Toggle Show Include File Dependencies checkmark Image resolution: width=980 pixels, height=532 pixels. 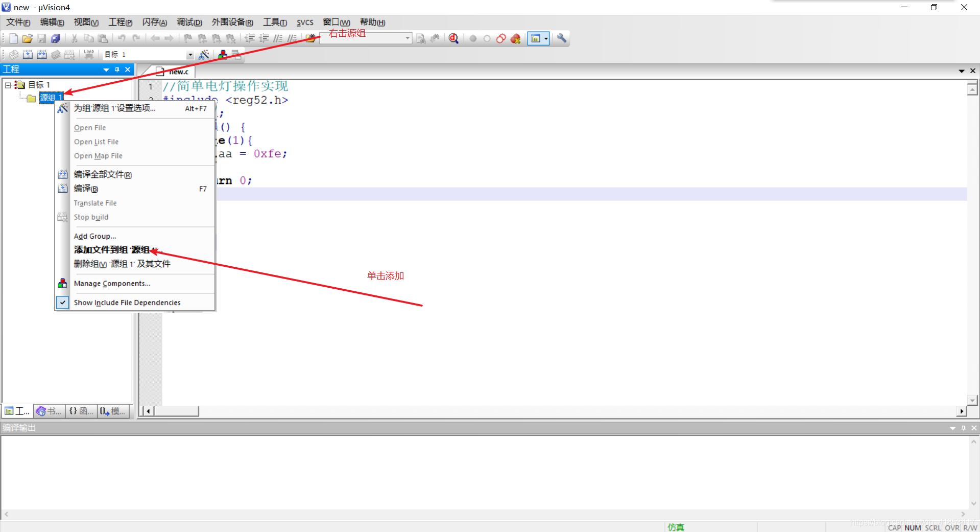click(62, 303)
